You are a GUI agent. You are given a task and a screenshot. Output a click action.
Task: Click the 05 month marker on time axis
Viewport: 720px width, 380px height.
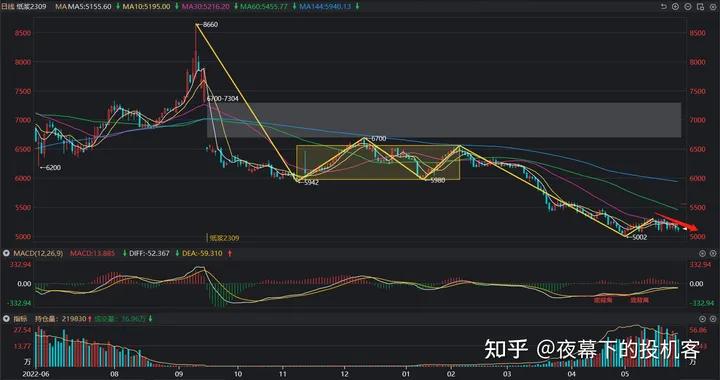click(x=624, y=374)
